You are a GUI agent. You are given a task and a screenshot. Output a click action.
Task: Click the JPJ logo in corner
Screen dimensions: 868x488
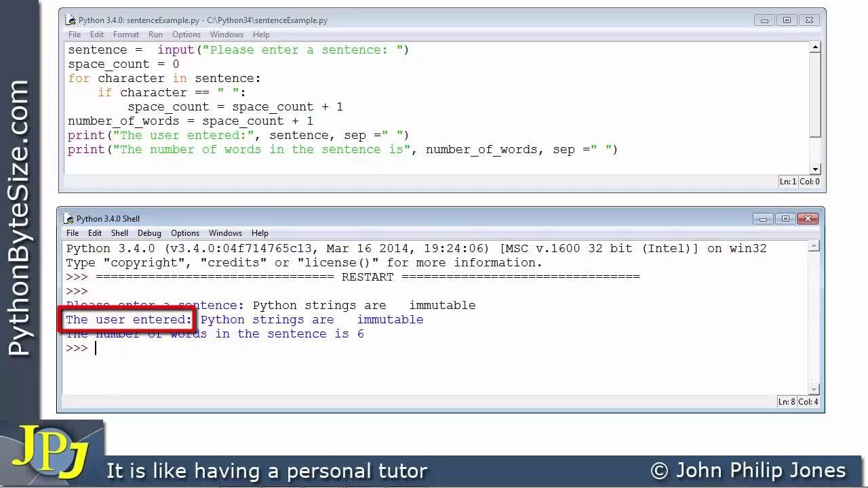52,453
